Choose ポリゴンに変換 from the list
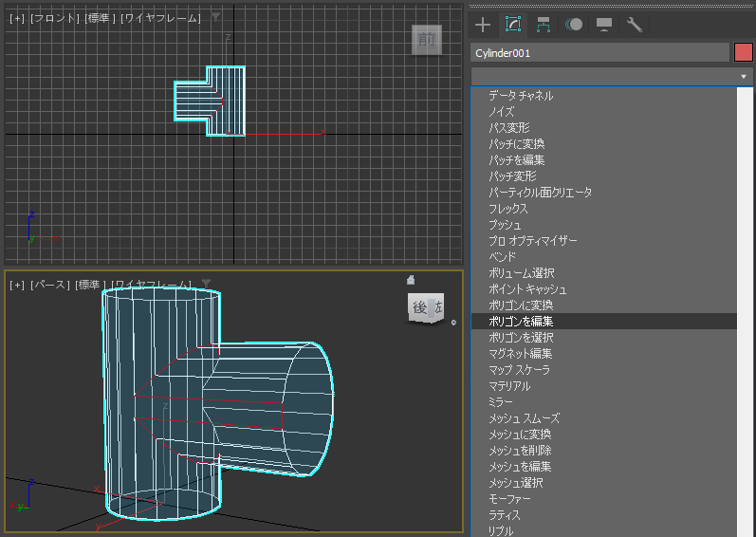 point(604,306)
